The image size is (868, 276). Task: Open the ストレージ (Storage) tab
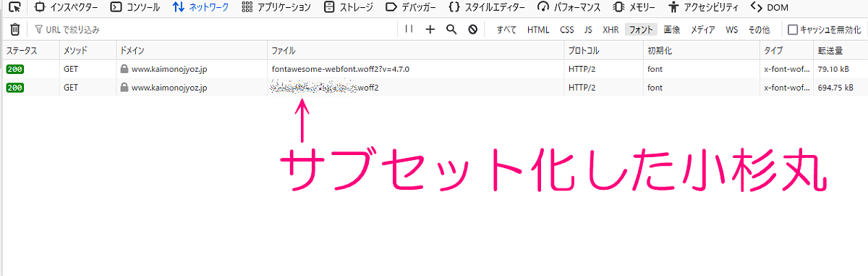pos(348,8)
